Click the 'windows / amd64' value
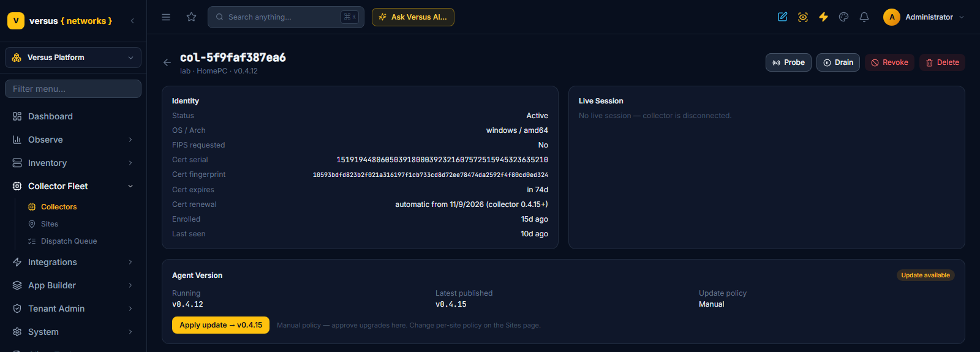 click(517, 130)
